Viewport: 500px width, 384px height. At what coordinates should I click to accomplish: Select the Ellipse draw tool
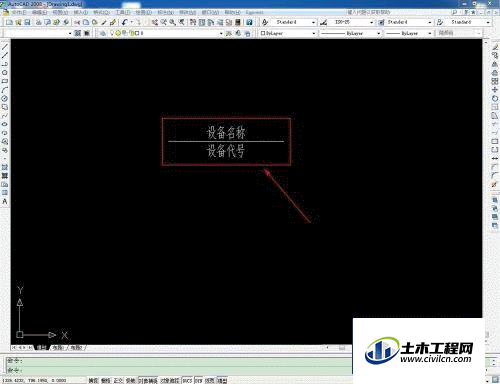click(x=5, y=124)
